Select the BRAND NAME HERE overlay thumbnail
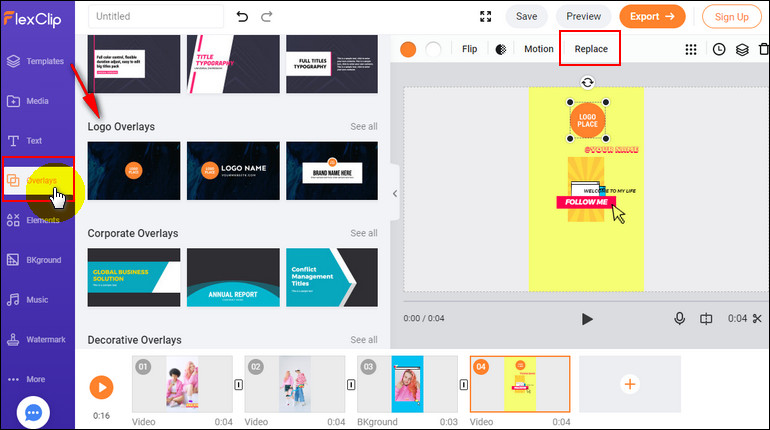The image size is (770, 430). [332, 171]
